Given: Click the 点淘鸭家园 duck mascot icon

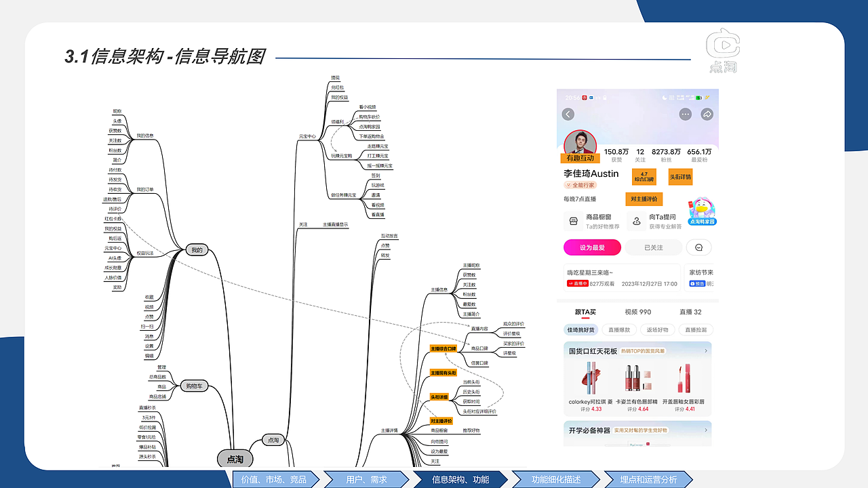Looking at the screenshot, I should coord(702,207).
